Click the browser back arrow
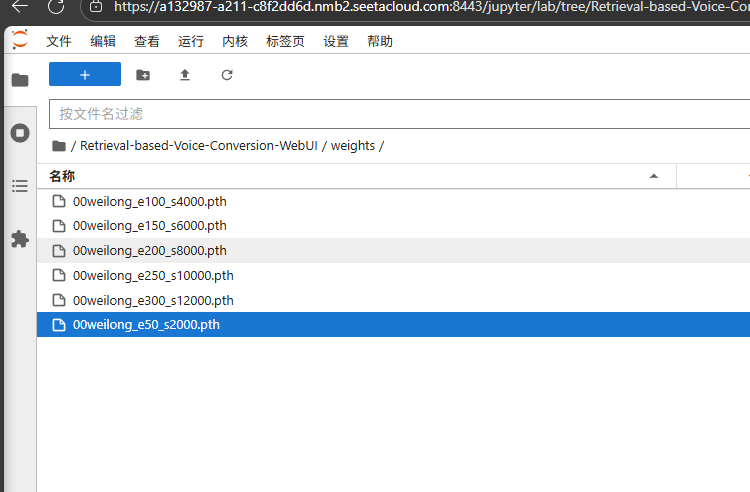Screen dimensions: 750x492 click(20, 7)
